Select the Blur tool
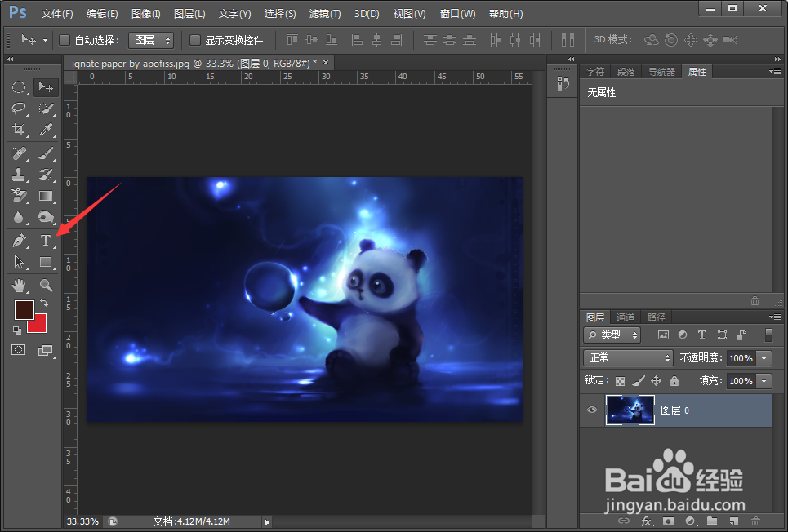This screenshot has width=788, height=532. (19, 217)
